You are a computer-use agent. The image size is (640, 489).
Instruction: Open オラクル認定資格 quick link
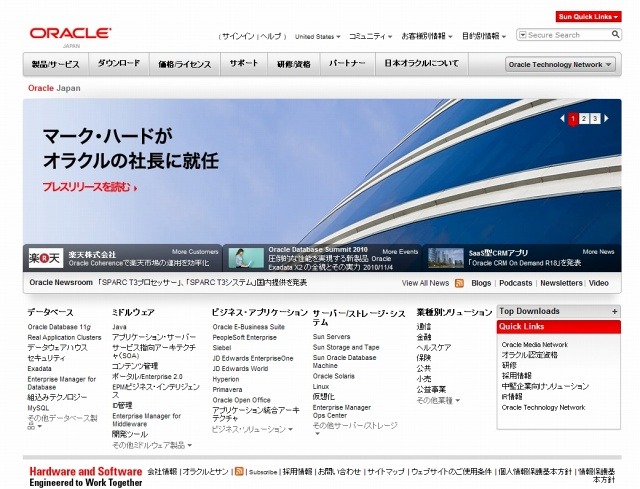click(x=529, y=355)
